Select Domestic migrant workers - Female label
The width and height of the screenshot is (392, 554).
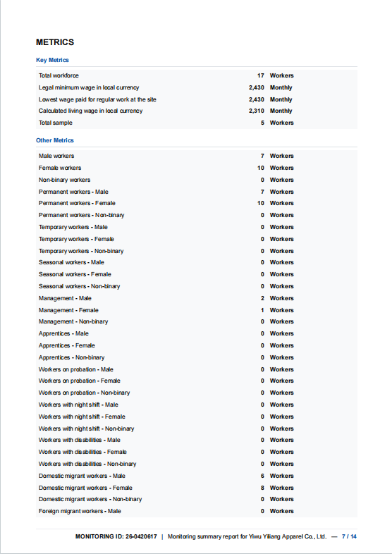coord(85,488)
